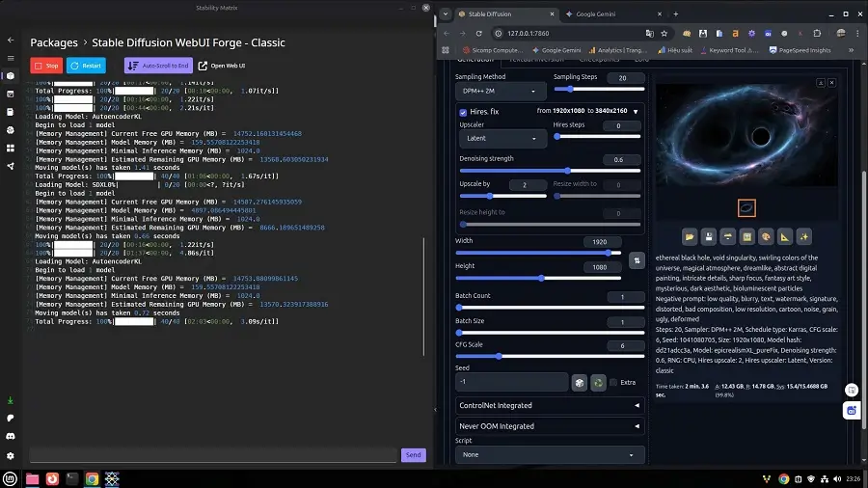This screenshot has height=488, width=868.
Task: Stop the running Stable Diffusion package
Action: click(x=46, y=66)
